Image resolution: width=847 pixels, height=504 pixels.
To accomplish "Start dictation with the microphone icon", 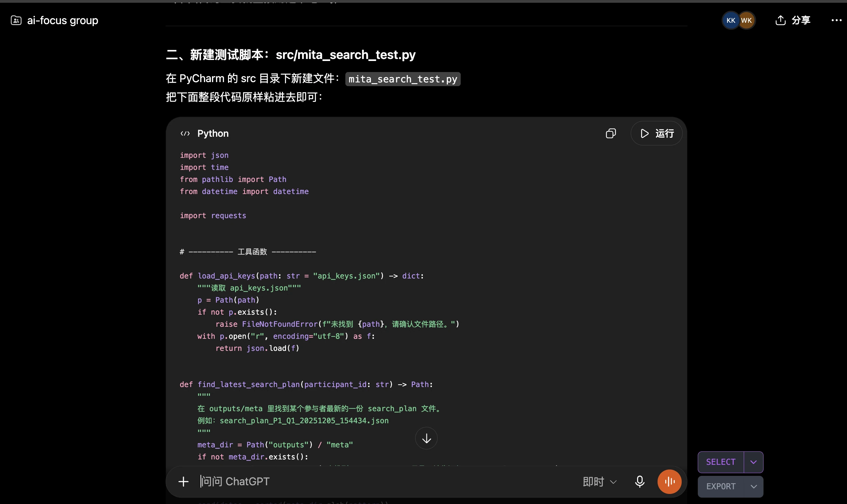I will [x=640, y=482].
